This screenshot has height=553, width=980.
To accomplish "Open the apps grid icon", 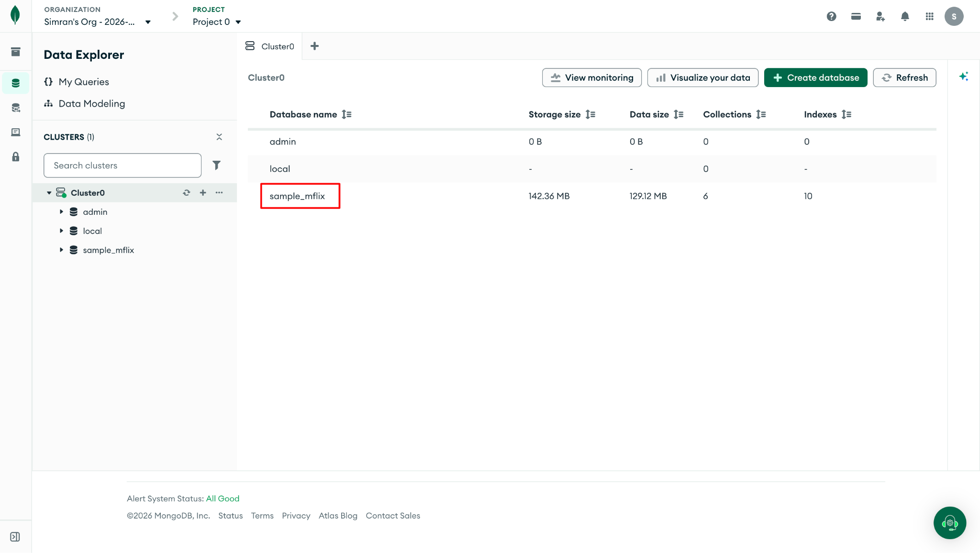I will coord(930,16).
